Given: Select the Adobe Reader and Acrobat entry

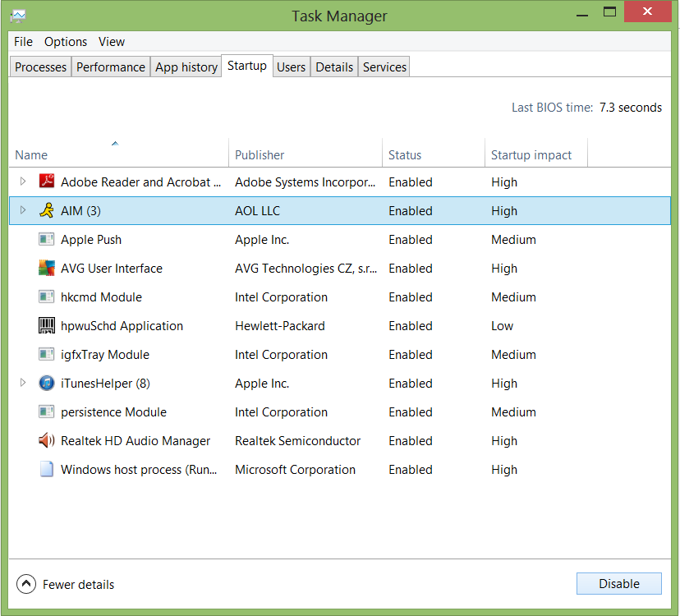Looking at the screenshot, I should click(x=141, y=182).
